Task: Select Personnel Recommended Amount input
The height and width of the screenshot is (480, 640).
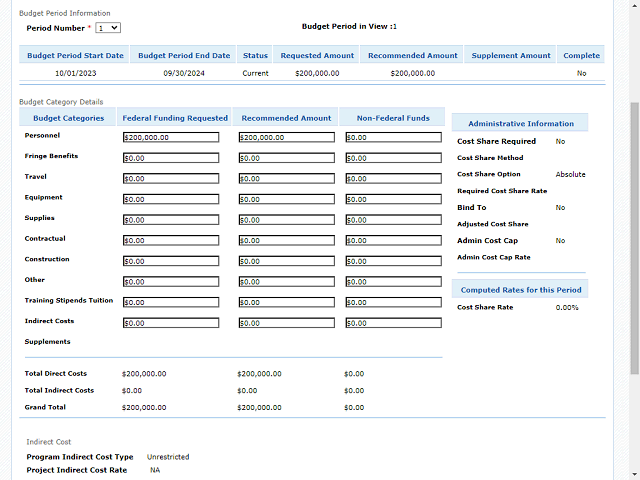Action: click(x=286, y=137)
